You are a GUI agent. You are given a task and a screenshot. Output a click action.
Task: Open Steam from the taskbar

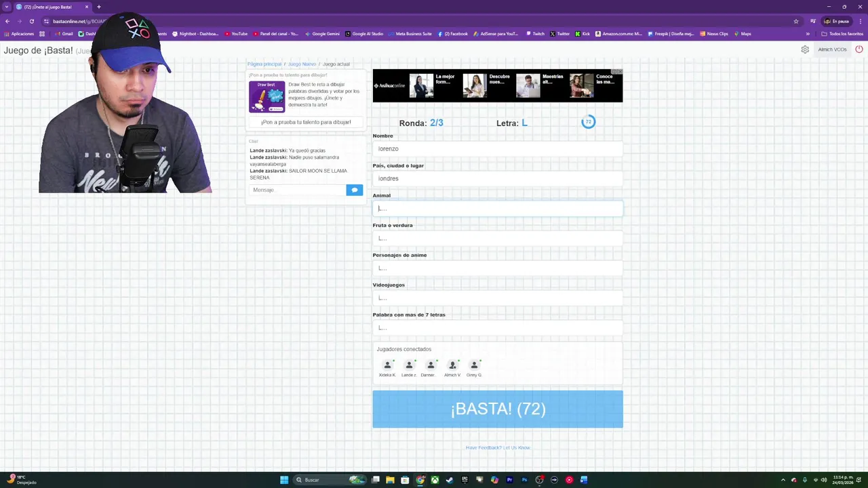click(450, 480)
